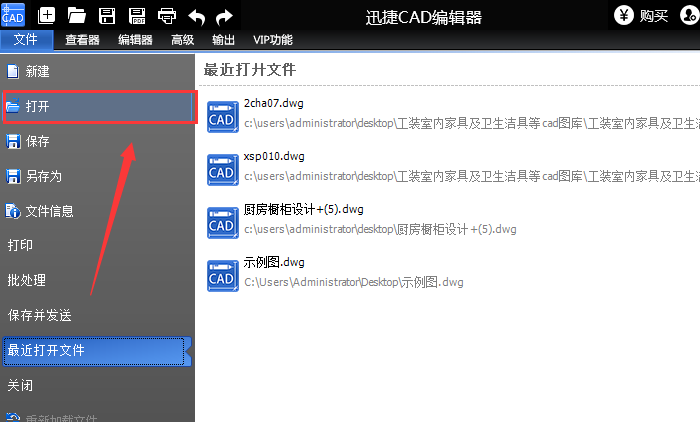Click the CAD icon beside 示例图.dwg
This screenshot has width=700, height=422.
point(222,276)
